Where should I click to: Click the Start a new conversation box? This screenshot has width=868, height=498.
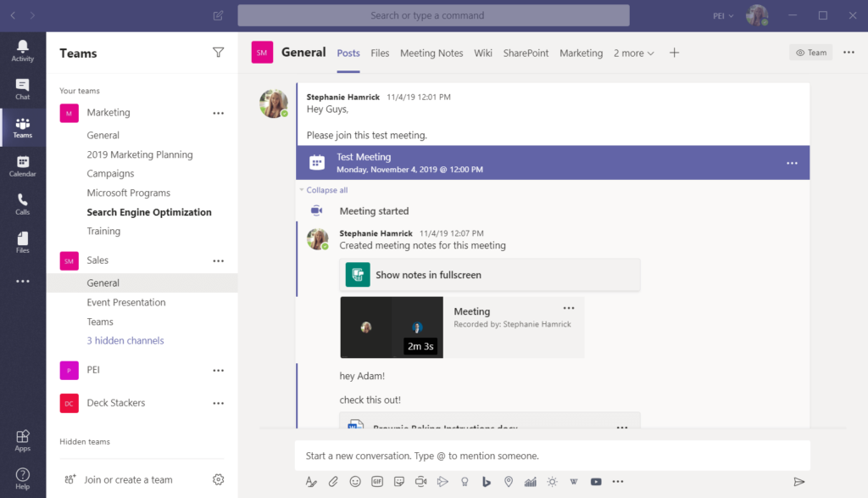(x=553, y=456)
